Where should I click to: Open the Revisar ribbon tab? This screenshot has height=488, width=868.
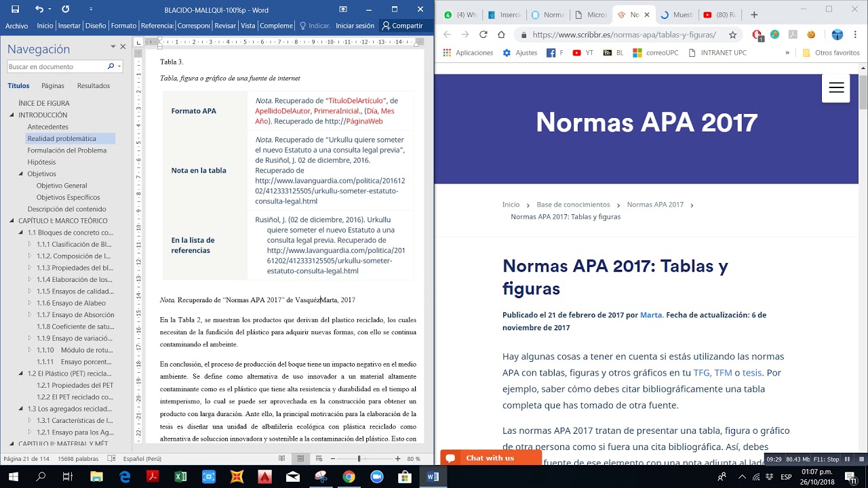[x=225, y=26]
